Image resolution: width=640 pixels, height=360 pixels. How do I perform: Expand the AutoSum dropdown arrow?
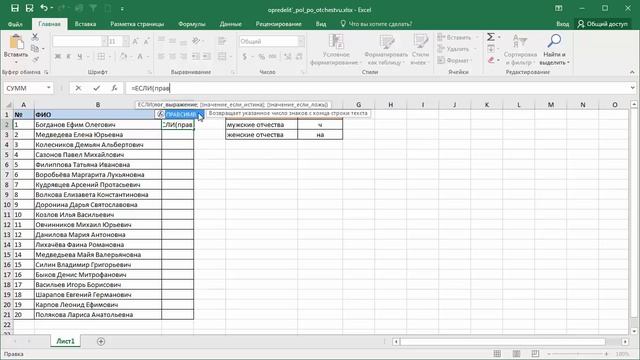point(499,38)
